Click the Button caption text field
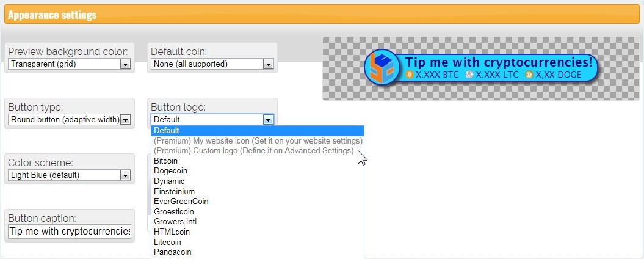Image resolution: width=644 pixels, height=259 pixels. [70, 232]
